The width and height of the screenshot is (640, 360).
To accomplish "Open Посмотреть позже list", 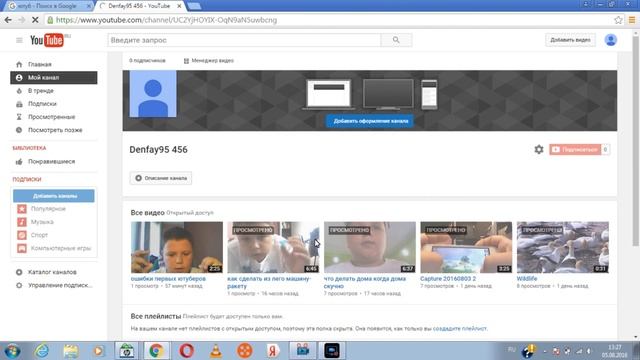I will [x=54, y=130].
